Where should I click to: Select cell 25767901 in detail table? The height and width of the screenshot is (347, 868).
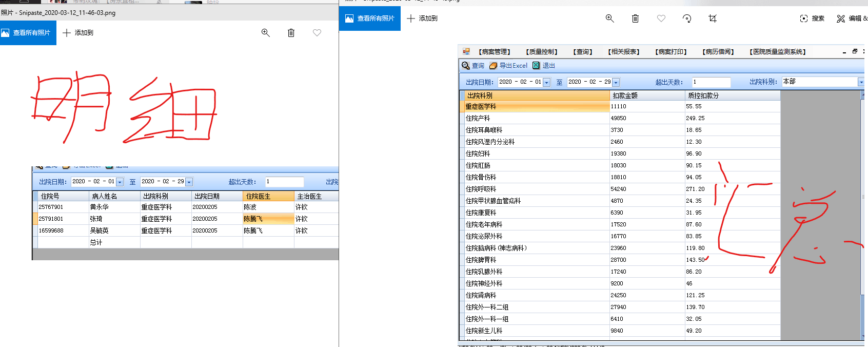pyautogui.click(x=63, y=207)
